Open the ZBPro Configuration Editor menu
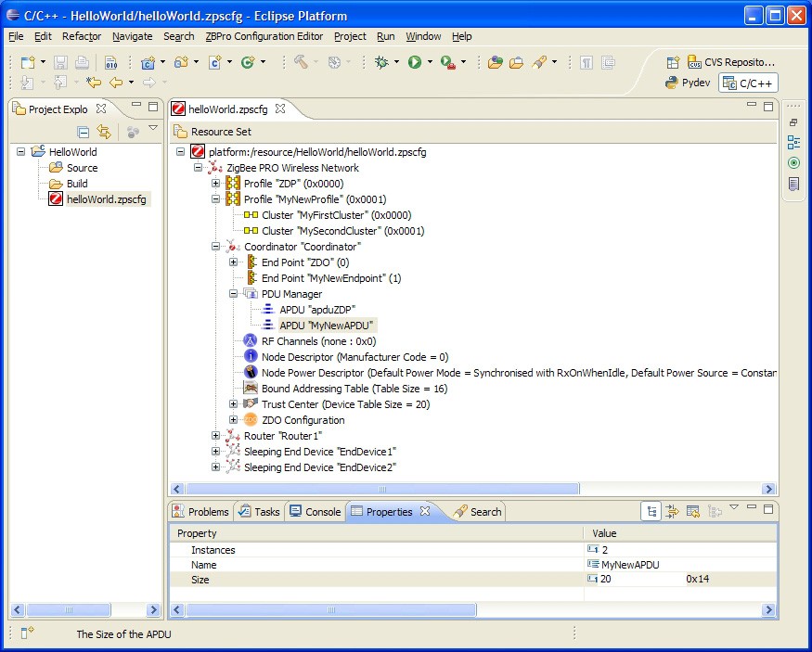The image size is (812, 652). pyautogui.click(x=264, y=36)
